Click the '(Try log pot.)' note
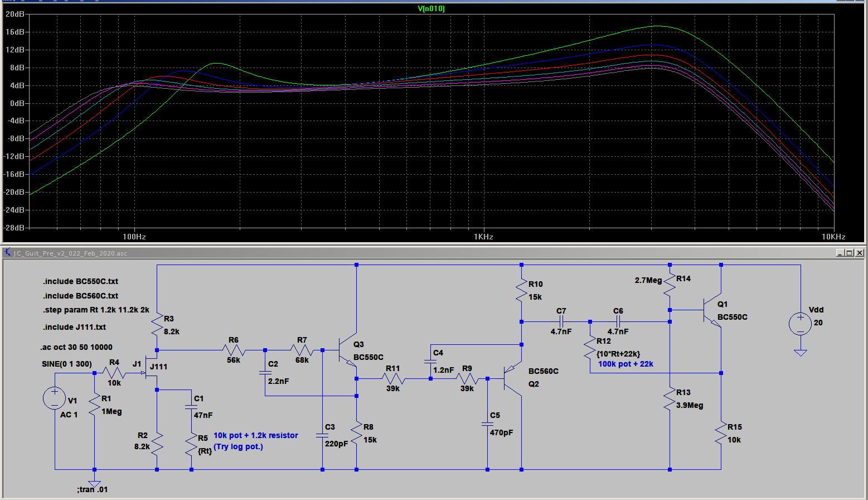This screenshot has width=868, height=500. pos(238,446)
